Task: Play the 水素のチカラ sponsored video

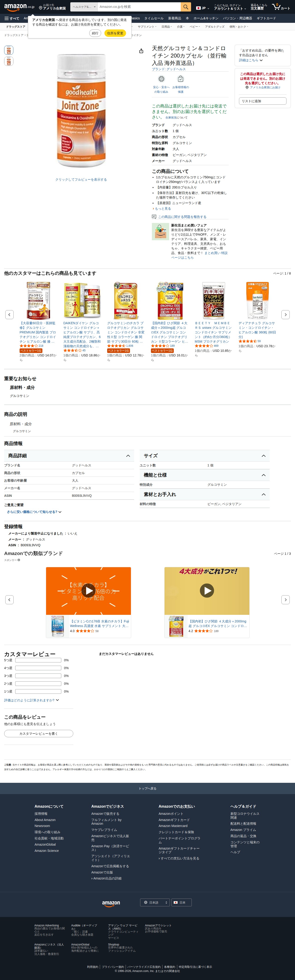Action: (x=88, y=590)
